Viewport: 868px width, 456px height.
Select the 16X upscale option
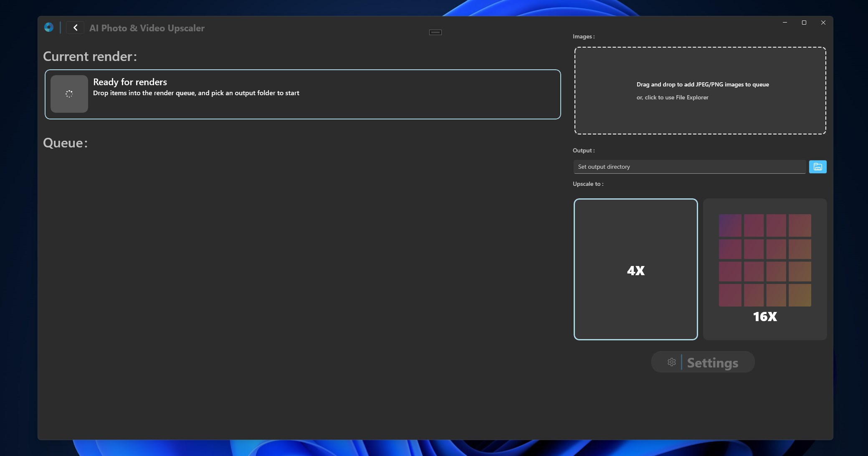[x=764, y=269]
